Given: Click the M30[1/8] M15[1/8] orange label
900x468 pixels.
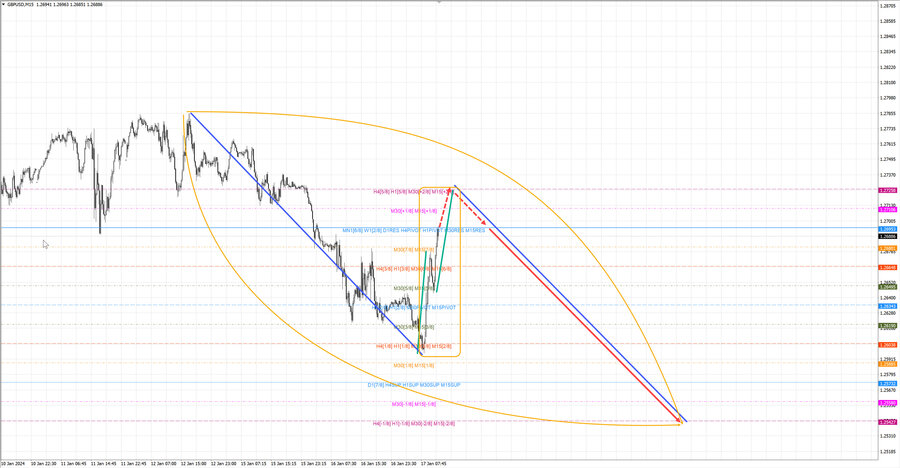Looking at the screenshot, I should pyautogui.click(x=414, y=365).
